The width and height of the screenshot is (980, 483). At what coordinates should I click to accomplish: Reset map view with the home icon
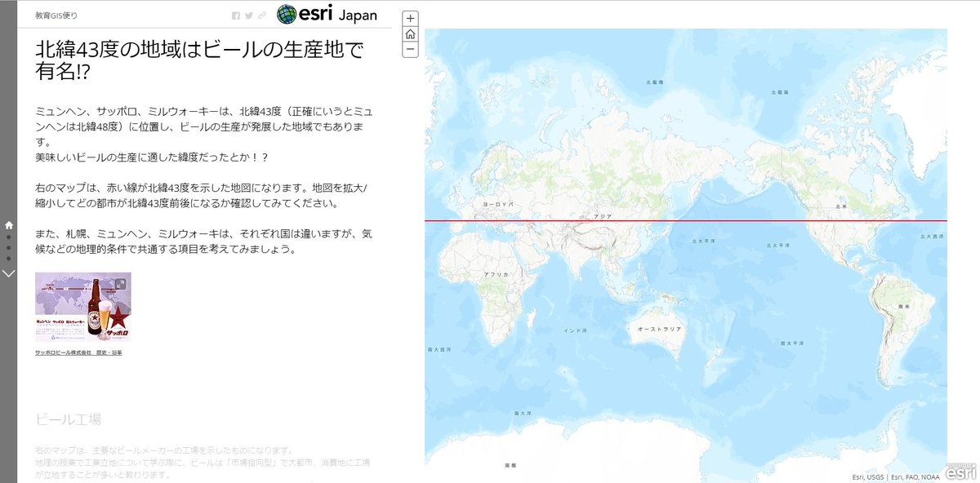(409, 35)
